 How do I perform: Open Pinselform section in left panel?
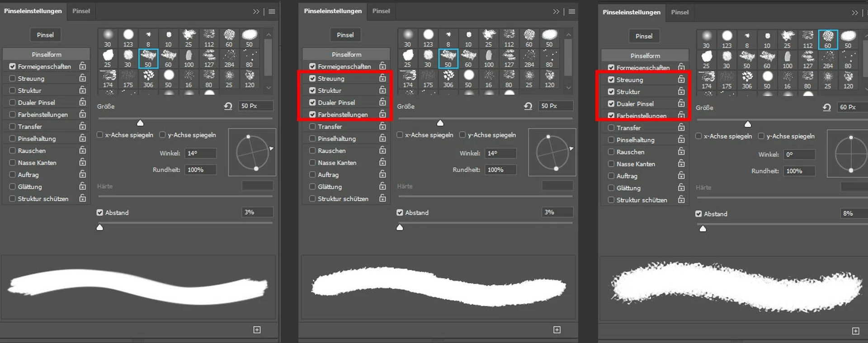tap(47, 54)
